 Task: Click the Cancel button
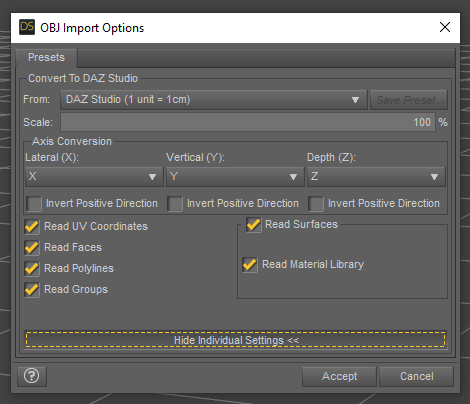coord(417,376)
